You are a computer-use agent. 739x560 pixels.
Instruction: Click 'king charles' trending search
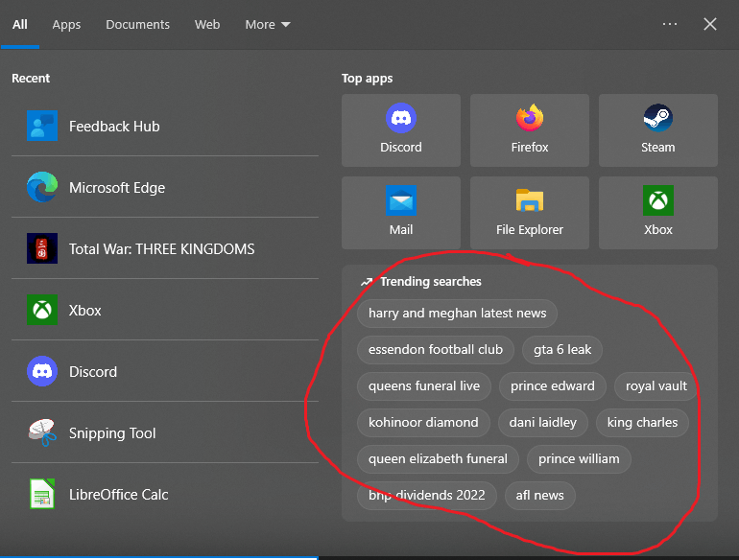click(x=642, y=423)
